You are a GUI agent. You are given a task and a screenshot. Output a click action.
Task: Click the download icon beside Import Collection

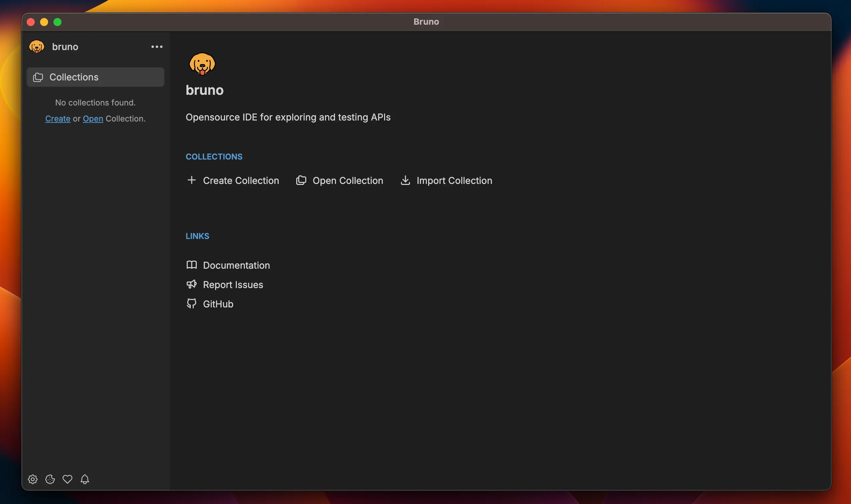[405, 180]
